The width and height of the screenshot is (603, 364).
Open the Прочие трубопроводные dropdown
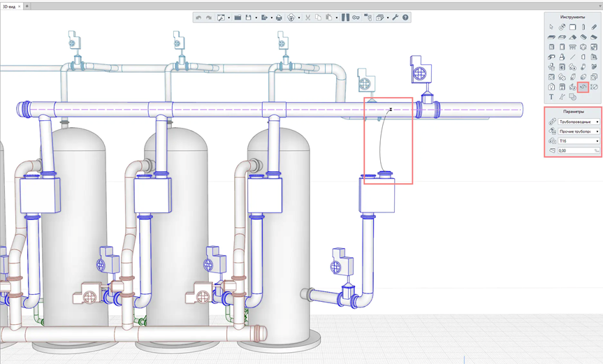(x=579, y=131)
